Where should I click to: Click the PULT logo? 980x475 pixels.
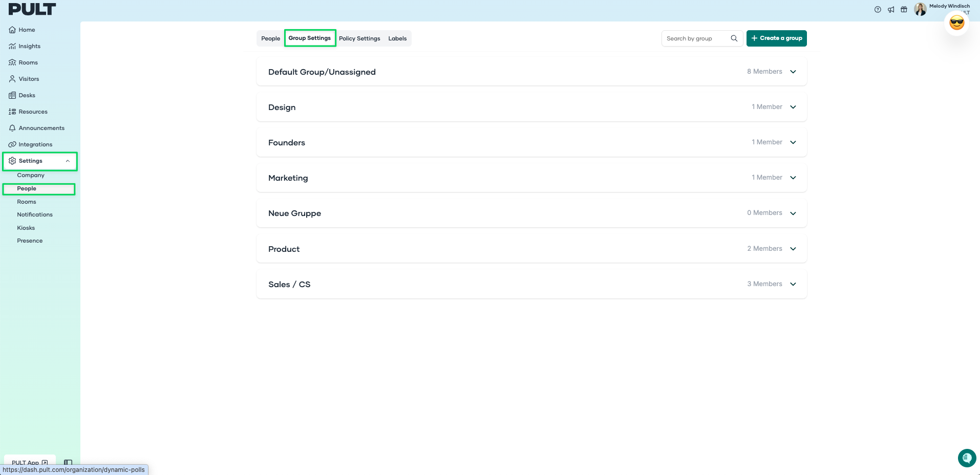pyautogui.click(x=32, y=9)
